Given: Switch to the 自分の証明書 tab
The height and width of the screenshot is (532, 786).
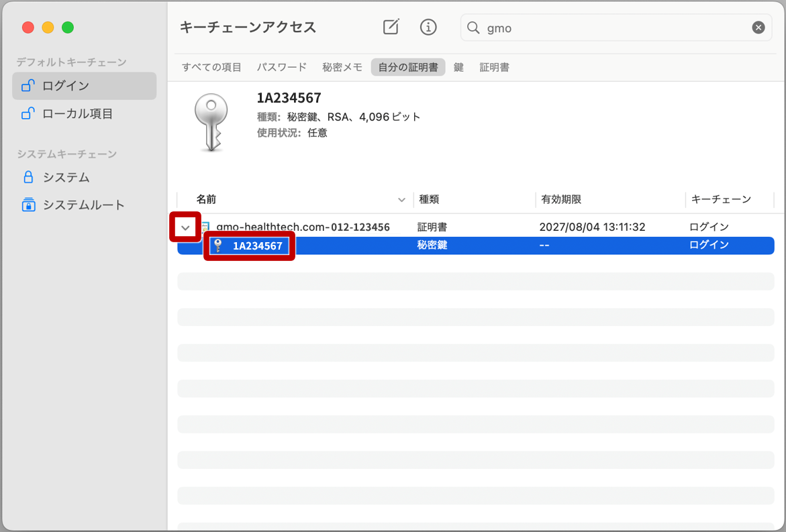Looking at the screenshot, I should pos(408,67).
